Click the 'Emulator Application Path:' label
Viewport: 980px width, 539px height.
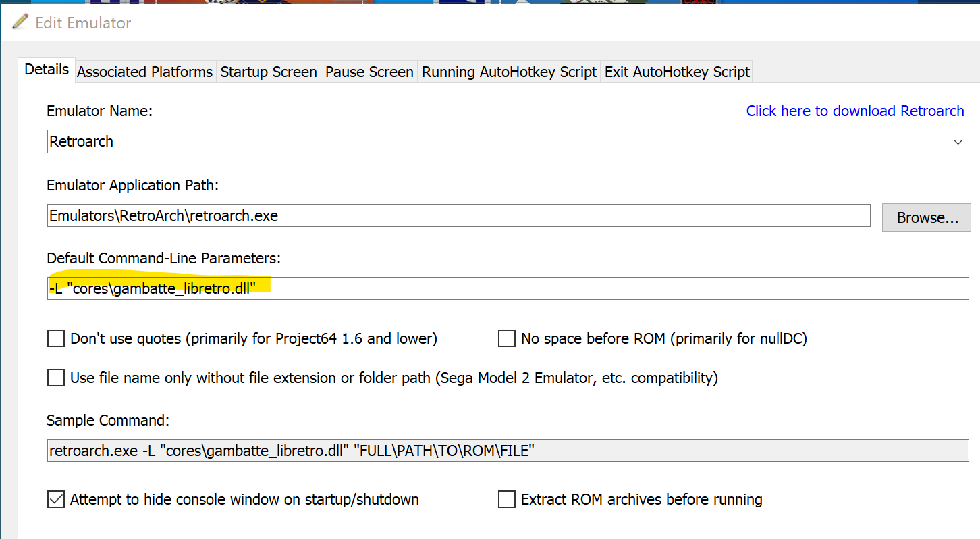tap(133, 185)
